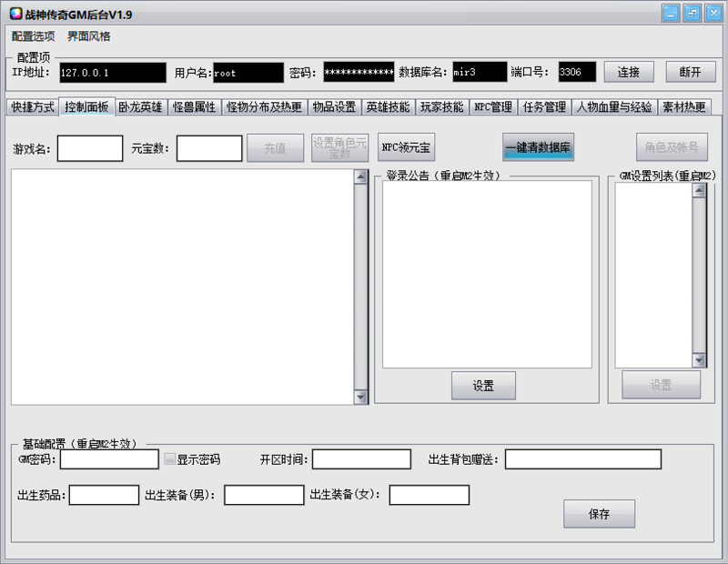Open the 怪物分布及热更 tab
This screenshot has width=728, height=564.
pyautogui.click(x=264, y=106)
